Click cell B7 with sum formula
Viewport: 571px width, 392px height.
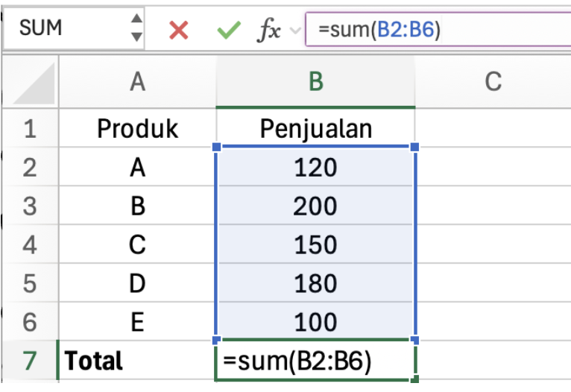coord(315,361)
